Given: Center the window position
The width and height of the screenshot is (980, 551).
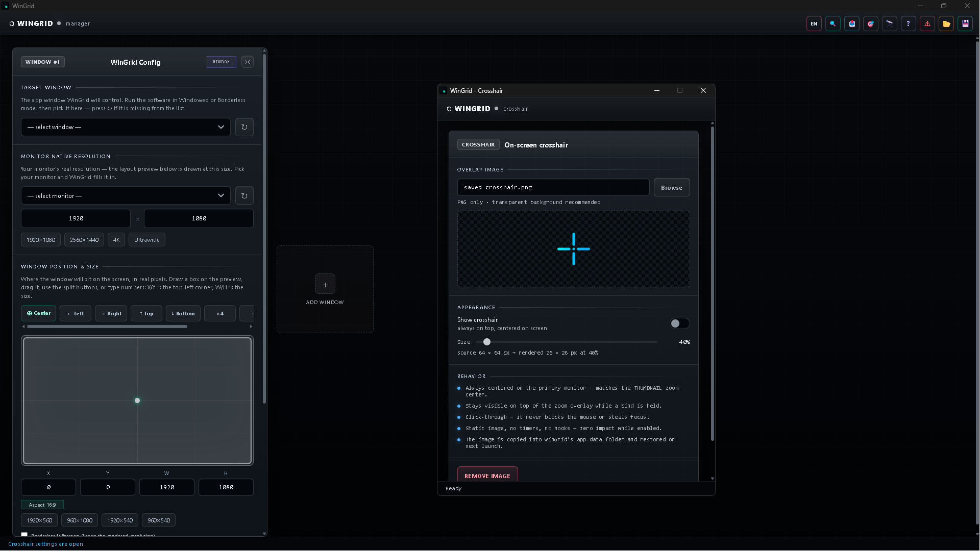Looking at the screenshot, I should coord(39,313).
